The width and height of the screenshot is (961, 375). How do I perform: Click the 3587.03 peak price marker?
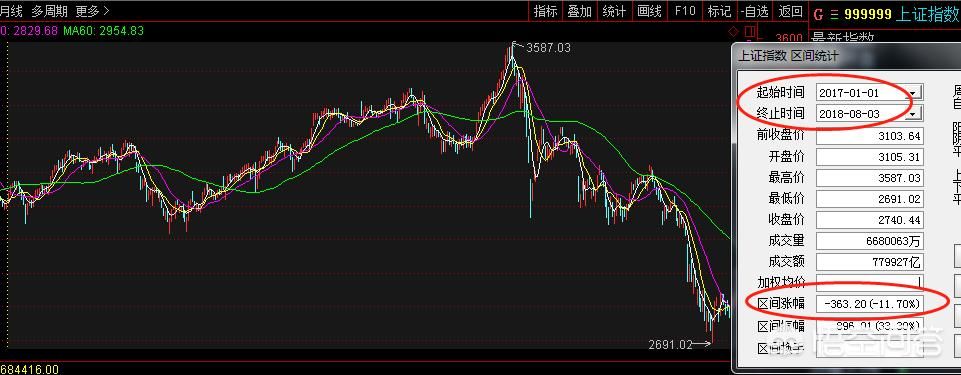(548, 47)
